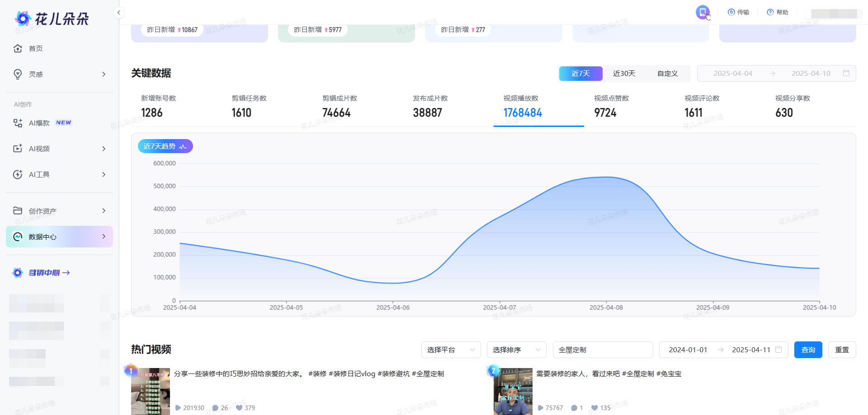Open AI爆款 from the sidebar
Screen dimensions: 868x415
click(39, 123)
